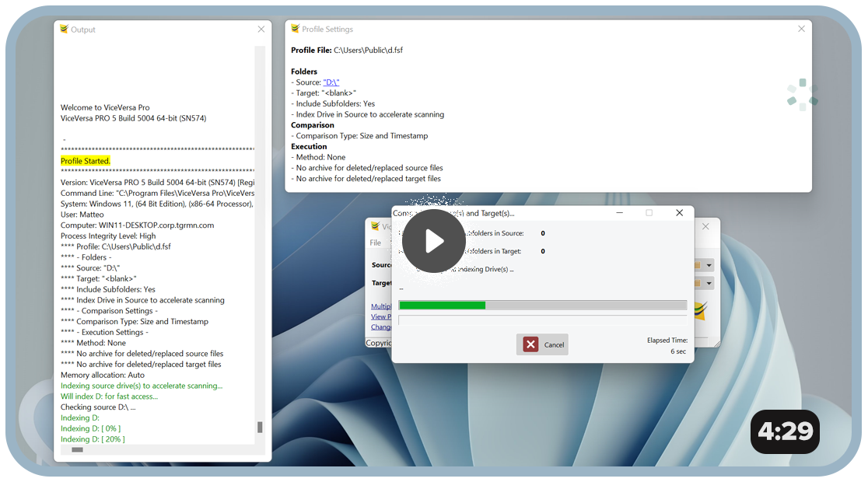Click the empty second progress bar
Viewport: 868px width, 482px height.
tap(543, 320)
